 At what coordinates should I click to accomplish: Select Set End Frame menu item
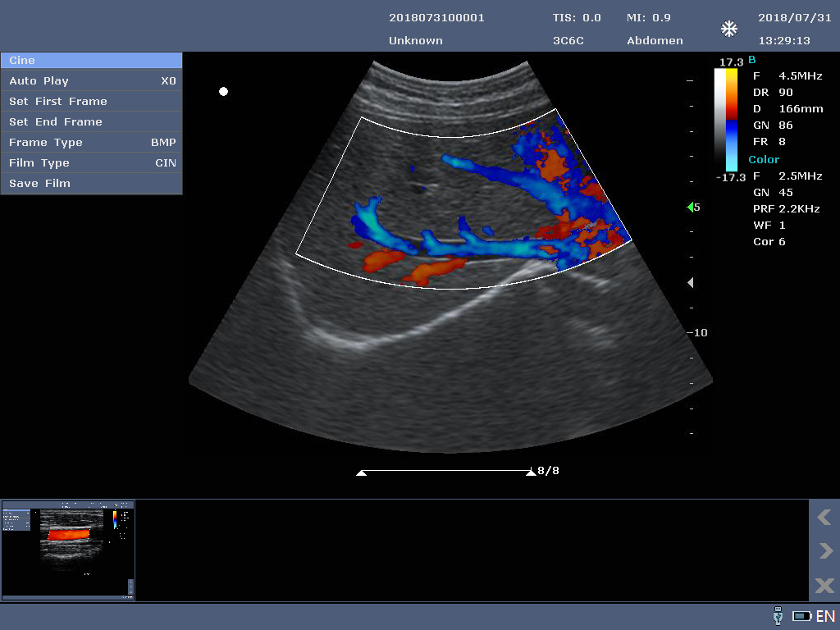pos(56,122)
